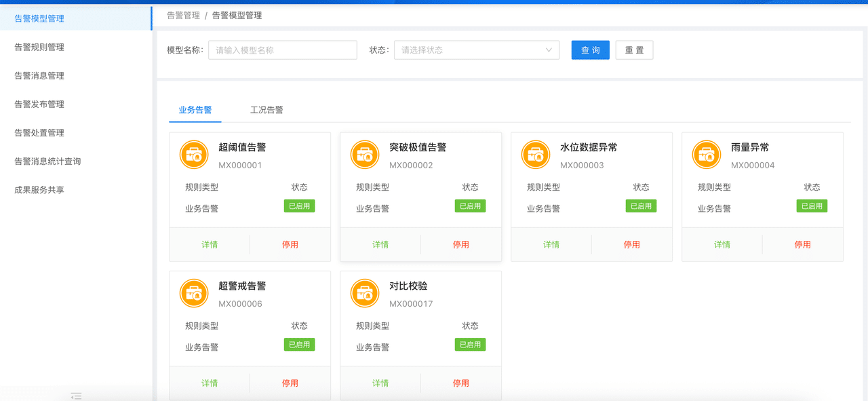Open 告警消息管理 in the sidebar
This screenshot has height=401, width=868.
tap(76, 75)
